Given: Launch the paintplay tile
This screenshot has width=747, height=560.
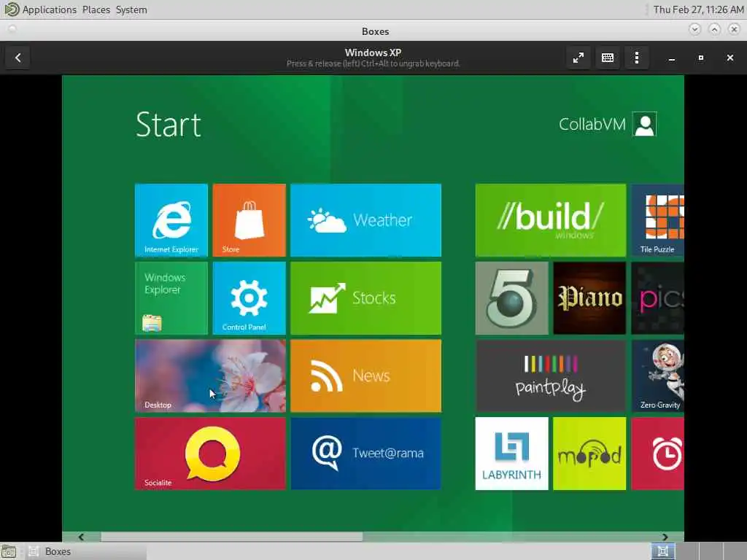Looking at the screenshot, I should point(550,376).
